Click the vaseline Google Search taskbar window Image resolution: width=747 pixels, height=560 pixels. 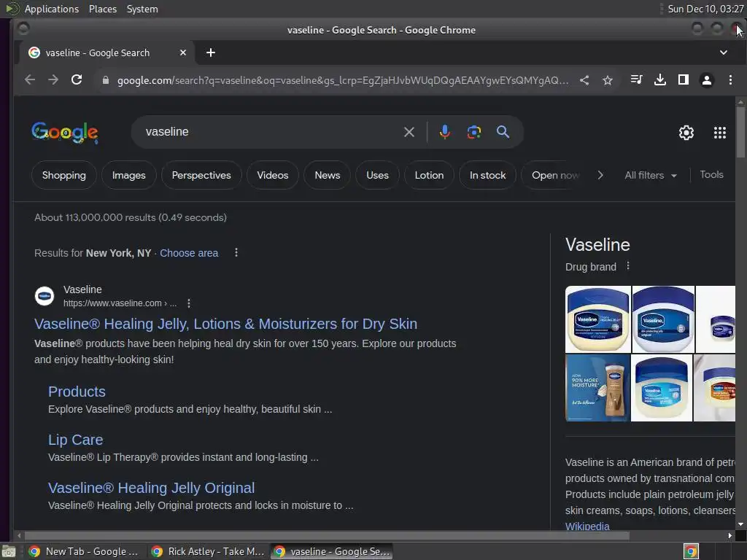tap(332, 551)
